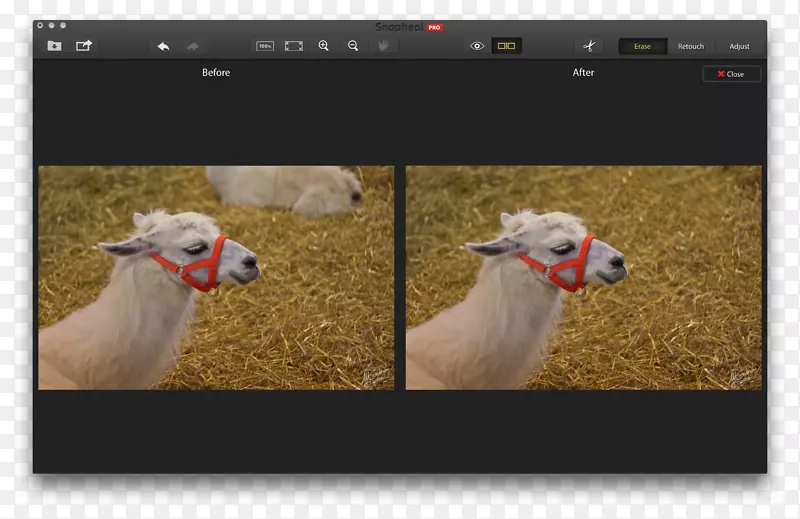Toggle the eye preview original icon
This screenshot has width=800, height=519.
point(477,46)
